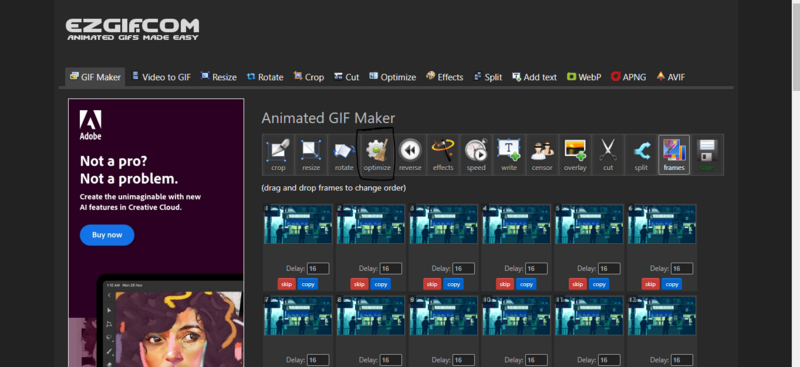The height and width of the screenshot is (367, 800).
Task: Open the Rotate tab
Action: pyautogui.click(x=265, y=77)
